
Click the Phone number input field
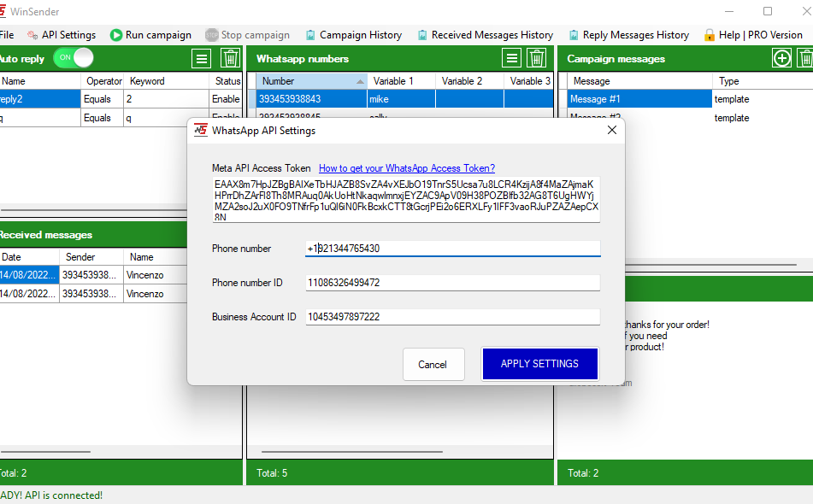[452, 249]
